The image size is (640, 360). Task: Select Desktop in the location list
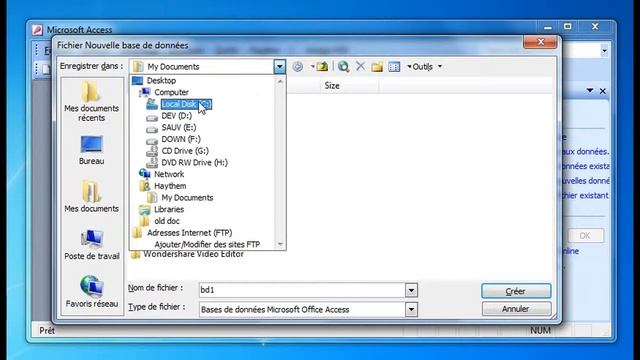point(161,80)
